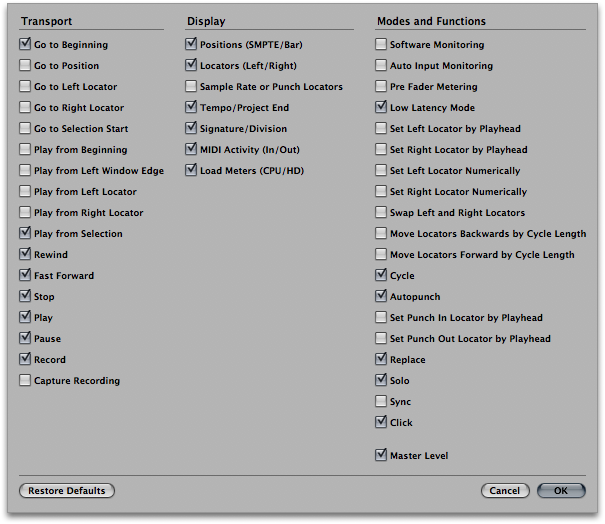This screenshot has width=605, height=524.
Task: Enable Set Right Locator Numerically
Action: click(x=381, y=191)
